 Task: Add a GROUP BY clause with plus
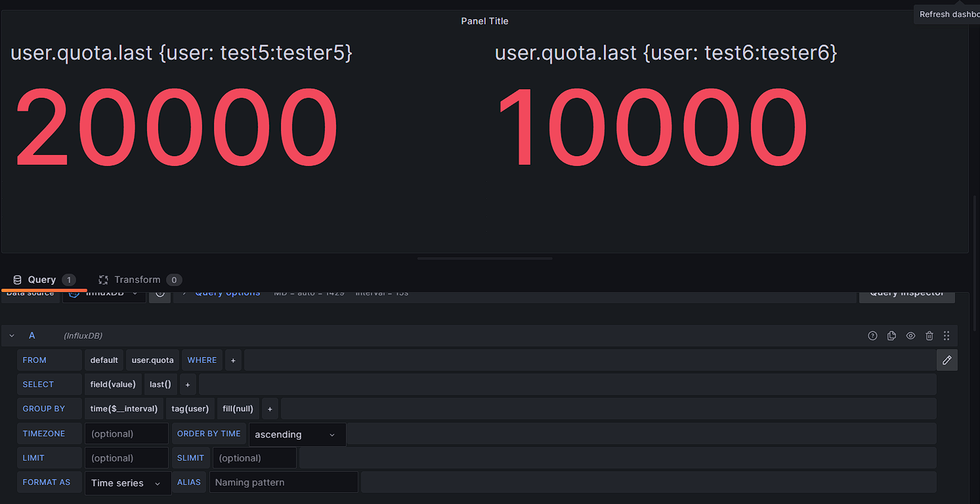click(270, 409)
